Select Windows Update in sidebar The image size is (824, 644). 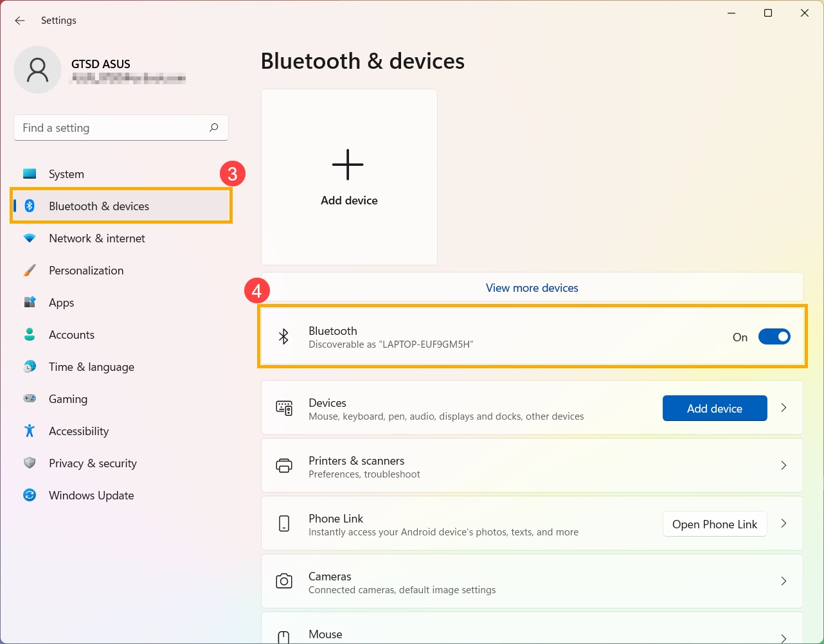(x=121, y=496)
